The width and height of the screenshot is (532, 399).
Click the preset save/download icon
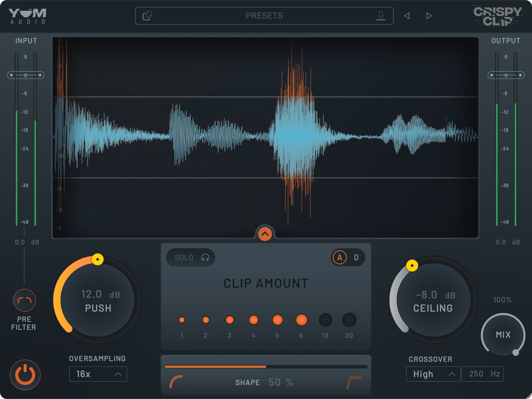(x=381, y=16)
